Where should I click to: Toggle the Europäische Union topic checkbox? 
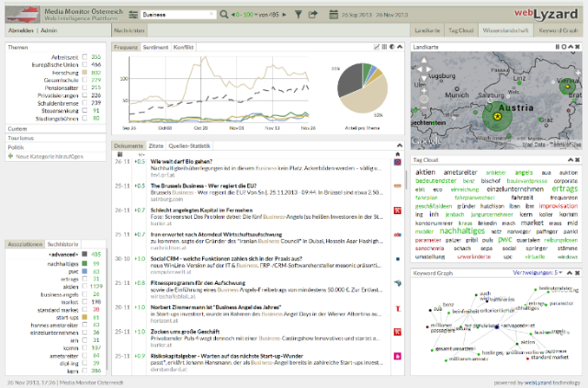(85, 64)
